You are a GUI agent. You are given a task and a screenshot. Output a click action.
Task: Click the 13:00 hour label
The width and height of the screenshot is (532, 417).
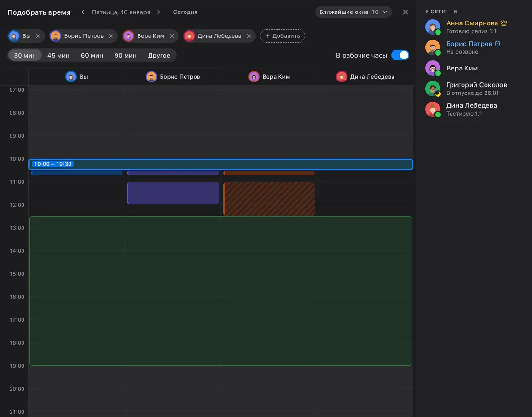(17, 228)
